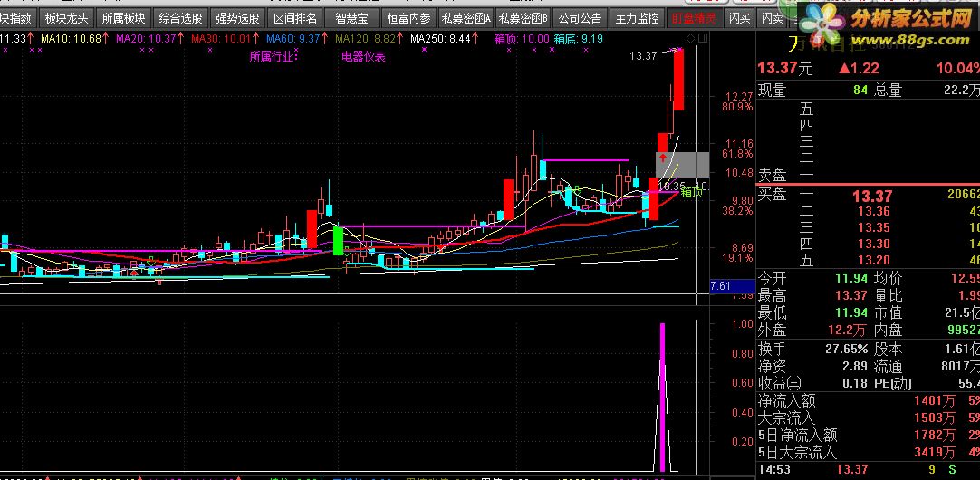980x480 pixels.
Task: Click the 闪买 quick-buy button
Action: pos(739,18)
